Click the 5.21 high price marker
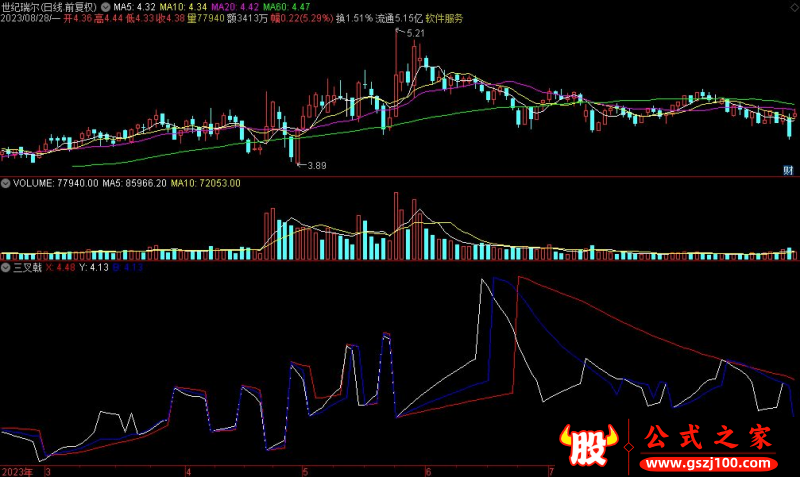 416,33
